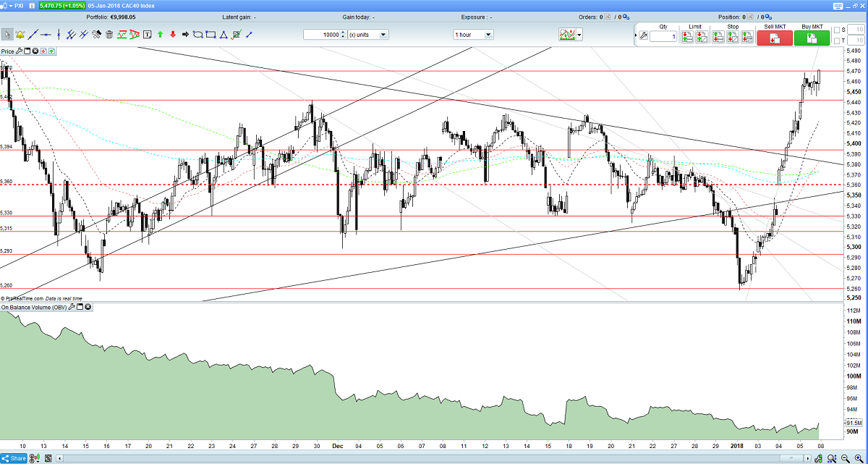
Task: Open the alert bell tool
Action: (x=20, y=34)
